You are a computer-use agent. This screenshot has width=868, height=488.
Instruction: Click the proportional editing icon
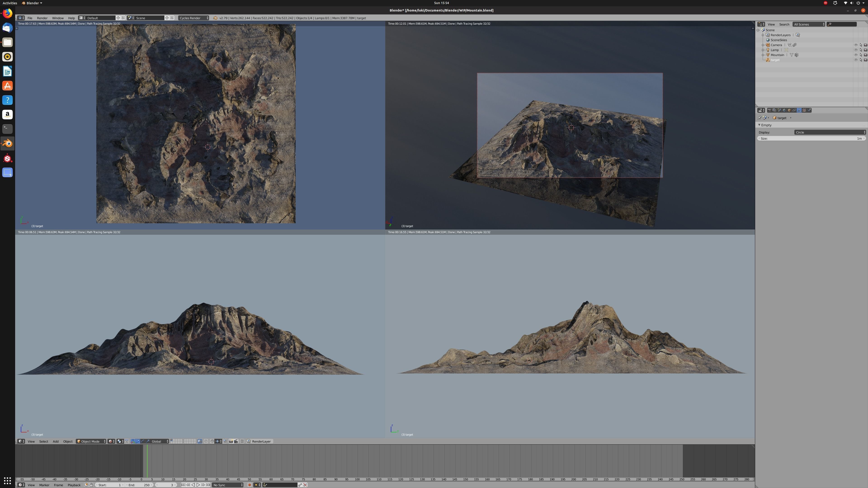point(206,441)
